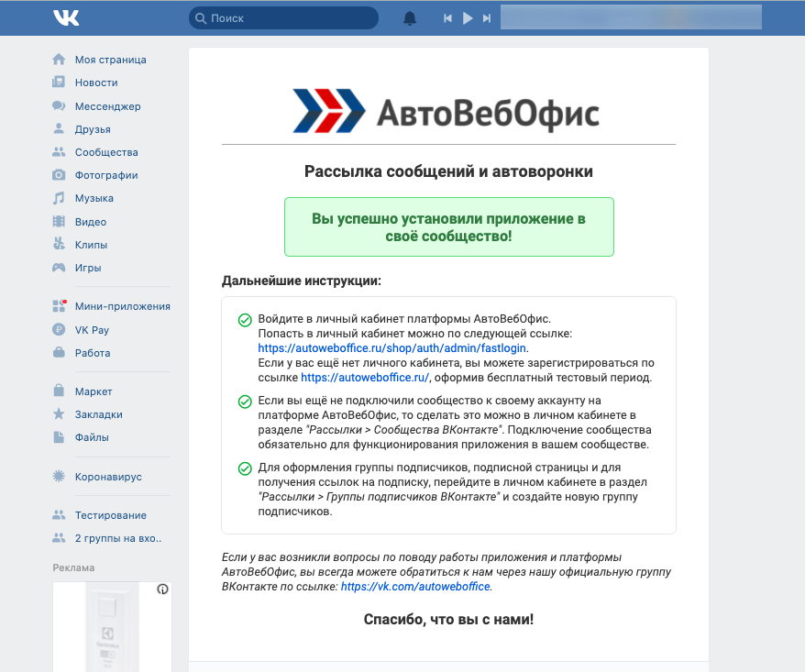Open Моя страница in sidebar

point(110,60)
